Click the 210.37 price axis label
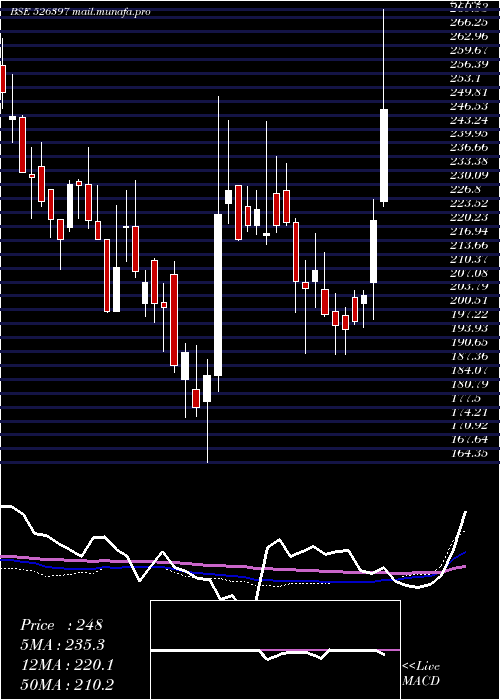The width and height of the screenshot is (500, 700). 470,259
